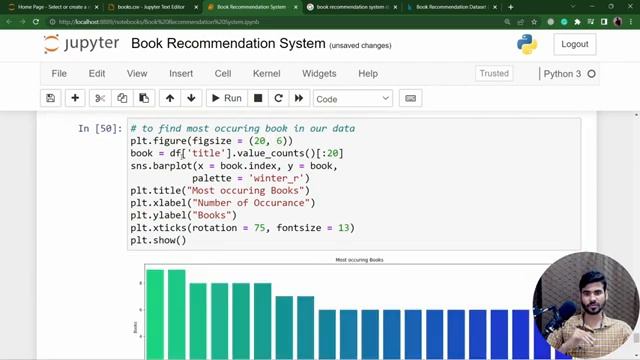Open the View menu
Viewport: 640px width, 360px height.
tap(137, 73)
